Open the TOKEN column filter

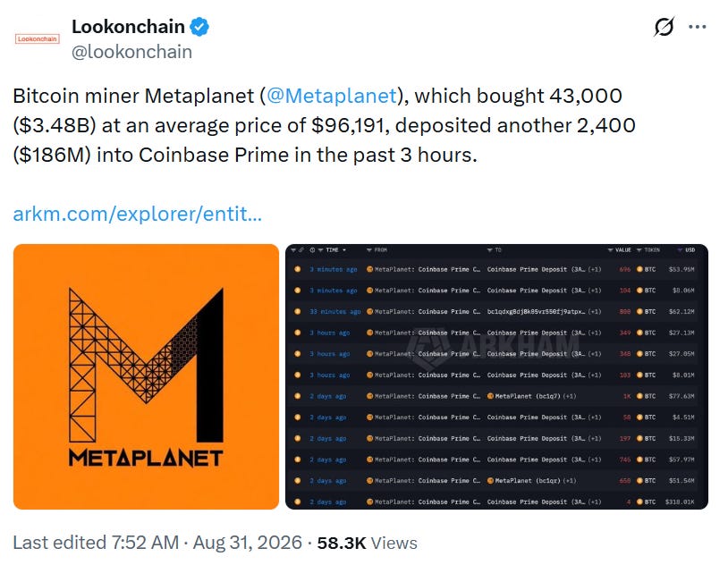tap(639, 250)
